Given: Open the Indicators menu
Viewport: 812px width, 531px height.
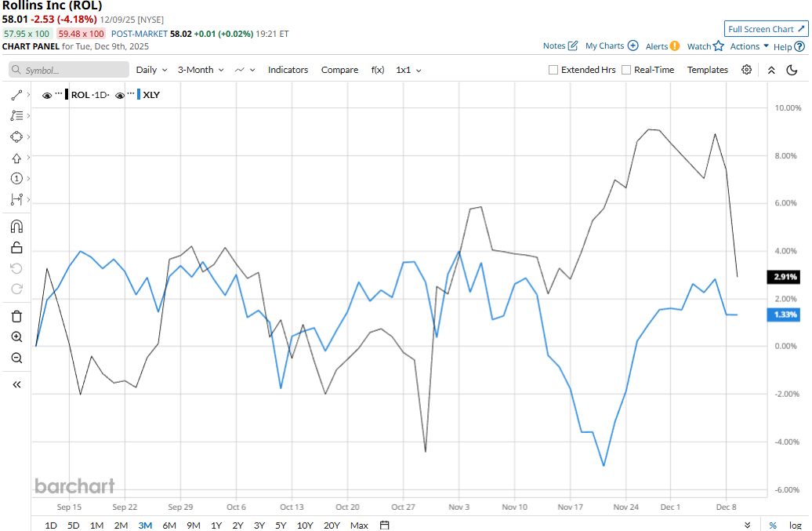Looking at the screenshot, I should tap(288, 70).
